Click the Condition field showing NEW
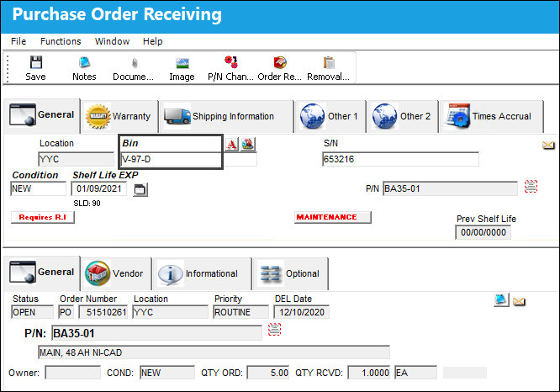The height and width of the screenshot is (392, 560). point(38,188)
